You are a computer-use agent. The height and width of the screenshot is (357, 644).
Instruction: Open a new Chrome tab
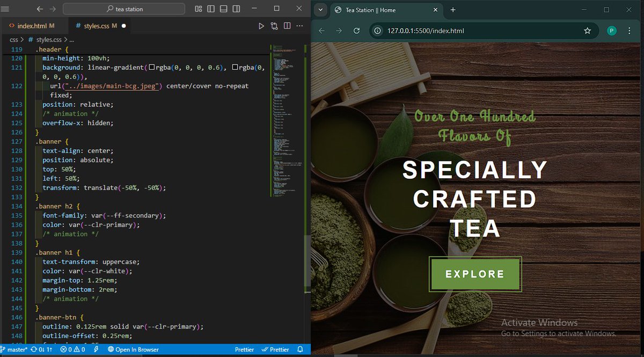coord(453,10)
